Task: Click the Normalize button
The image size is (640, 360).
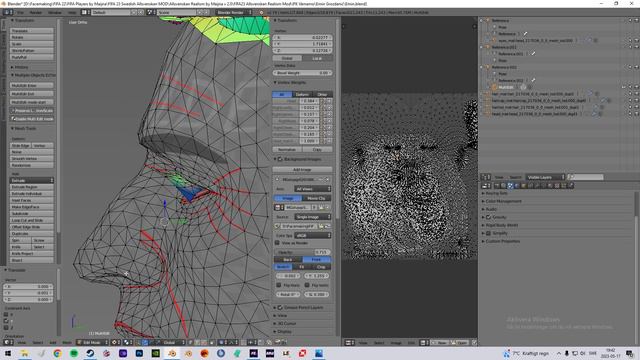Action: (287, 149)
